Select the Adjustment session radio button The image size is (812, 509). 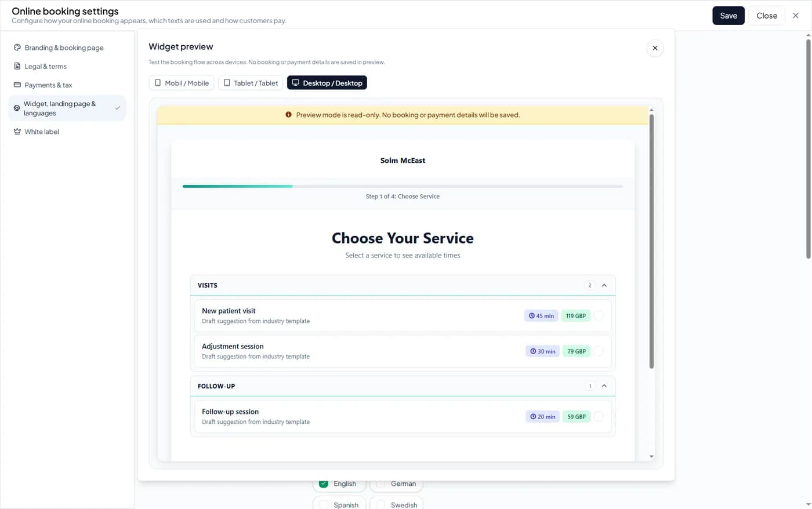[x=599, y=351]
